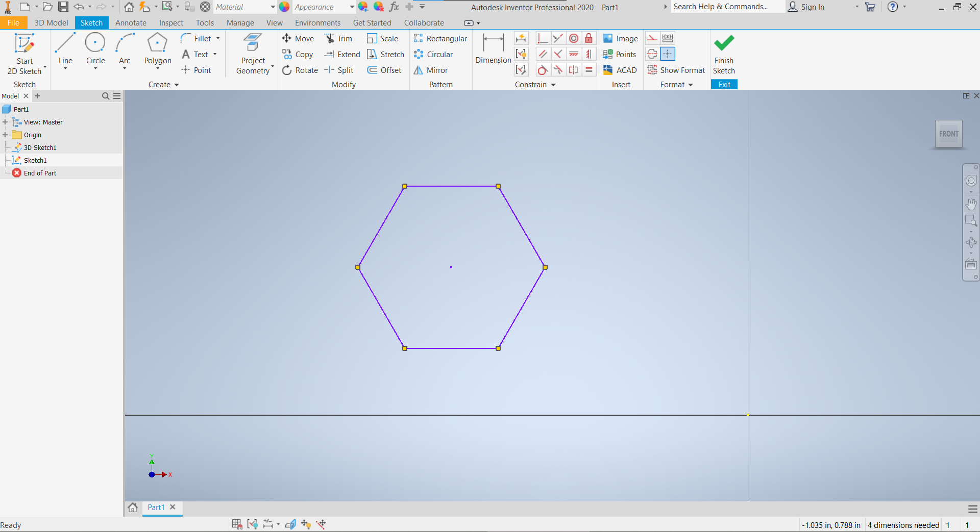The width and height of the screenshot is (980, 532).
Task: Open the Tools menu tab
Action: [204, 22]
